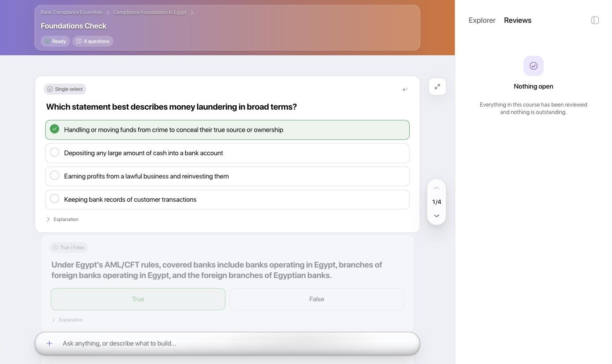
Task: Click the plus icon in prompt bar
Action: pos(49,343)
